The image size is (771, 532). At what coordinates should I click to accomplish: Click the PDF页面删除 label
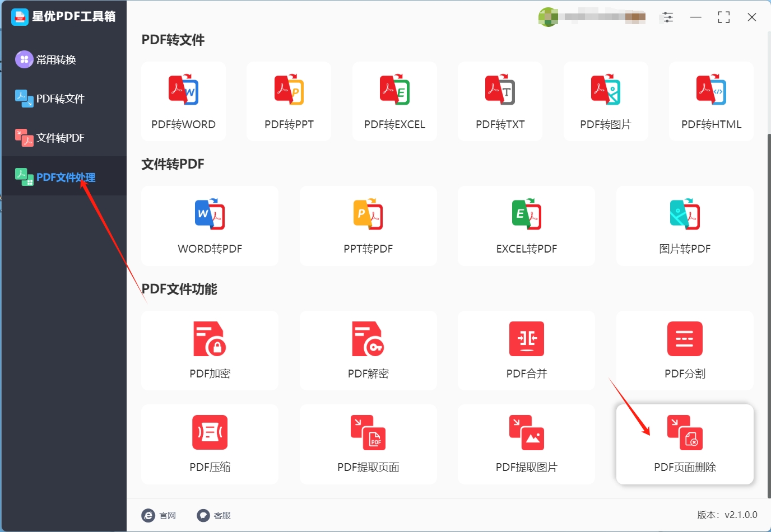pos(685,467)
